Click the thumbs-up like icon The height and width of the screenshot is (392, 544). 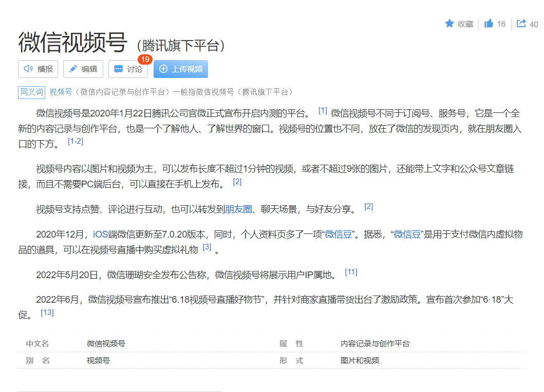pos(489,23)
